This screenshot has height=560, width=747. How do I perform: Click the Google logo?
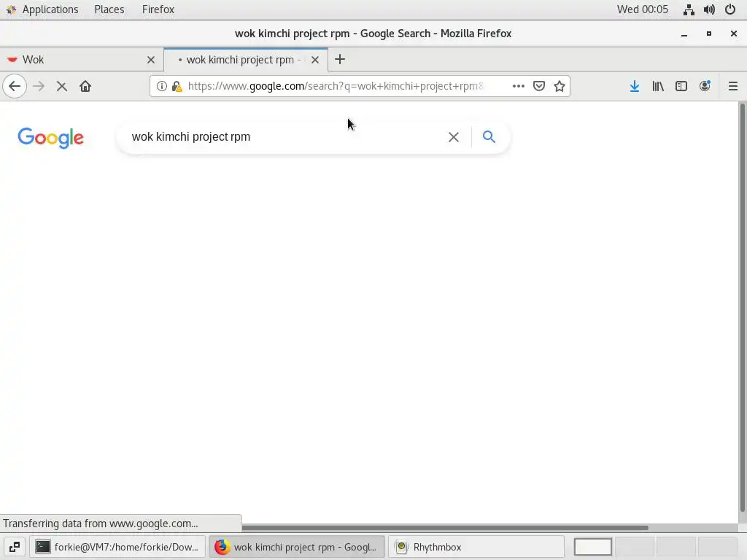click(x=50, y=138)
